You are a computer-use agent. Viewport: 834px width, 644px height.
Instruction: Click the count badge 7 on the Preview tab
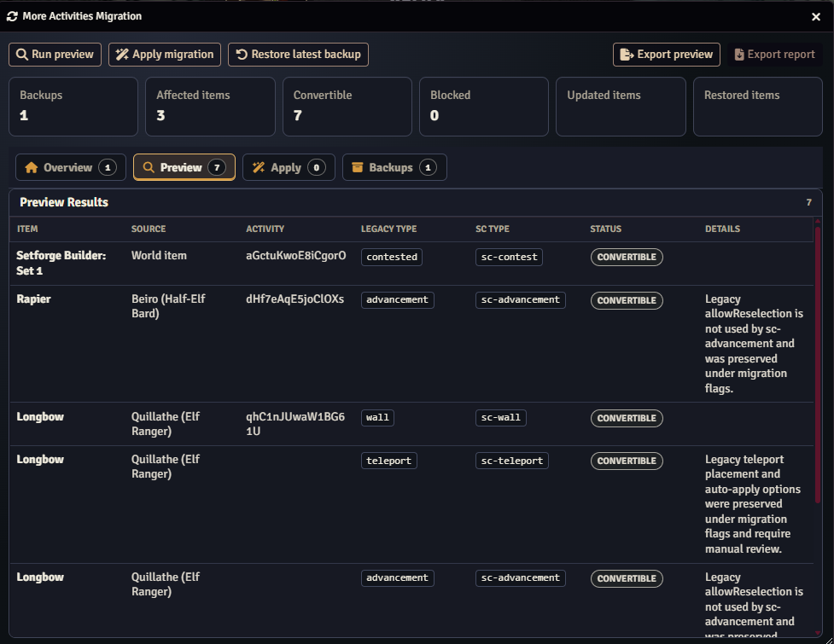(217, 167)
